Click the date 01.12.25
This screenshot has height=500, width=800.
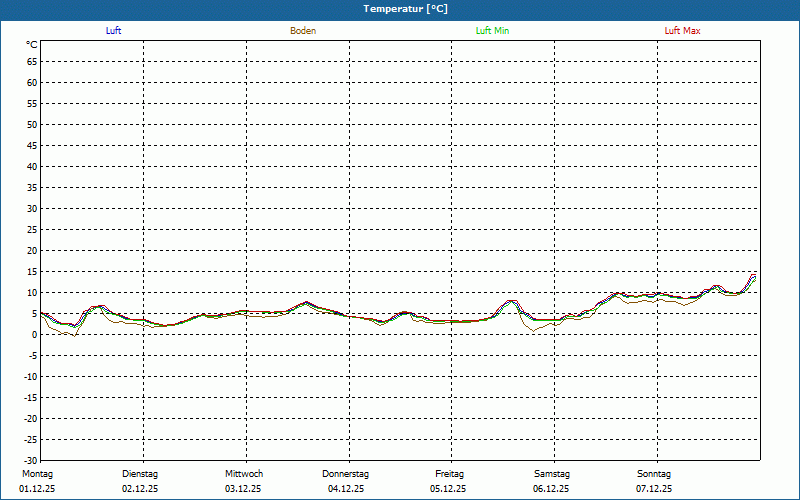tap(37, 489)
